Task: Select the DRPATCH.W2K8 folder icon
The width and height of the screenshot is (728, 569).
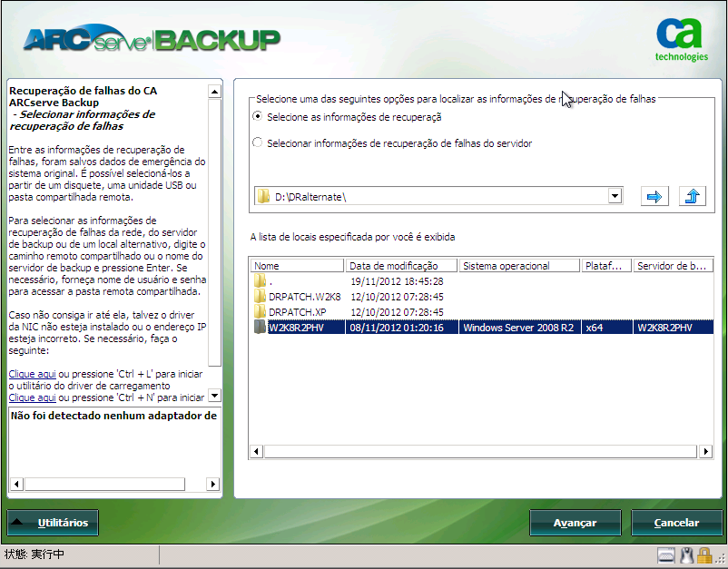Action: tap(260, 296)
